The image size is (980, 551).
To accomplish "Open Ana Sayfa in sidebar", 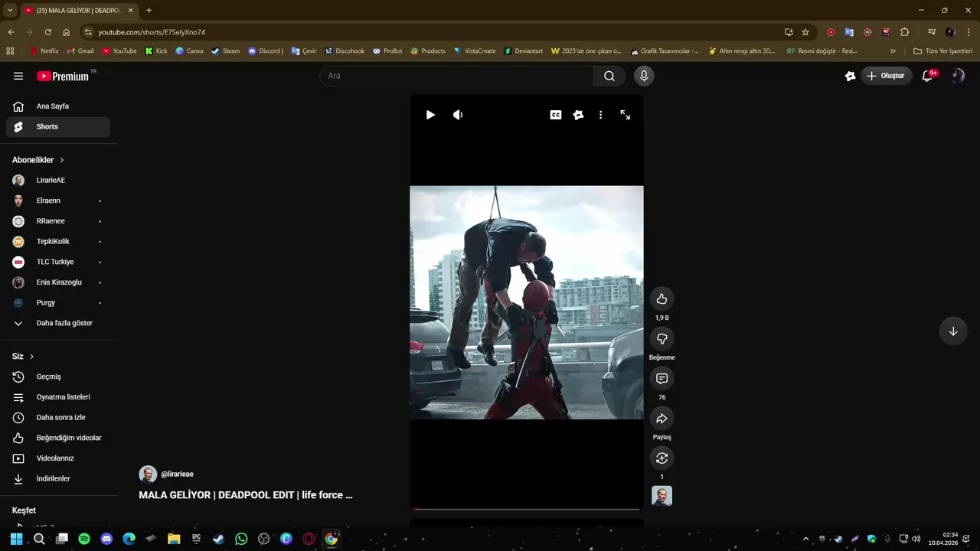I will [58, 106].
